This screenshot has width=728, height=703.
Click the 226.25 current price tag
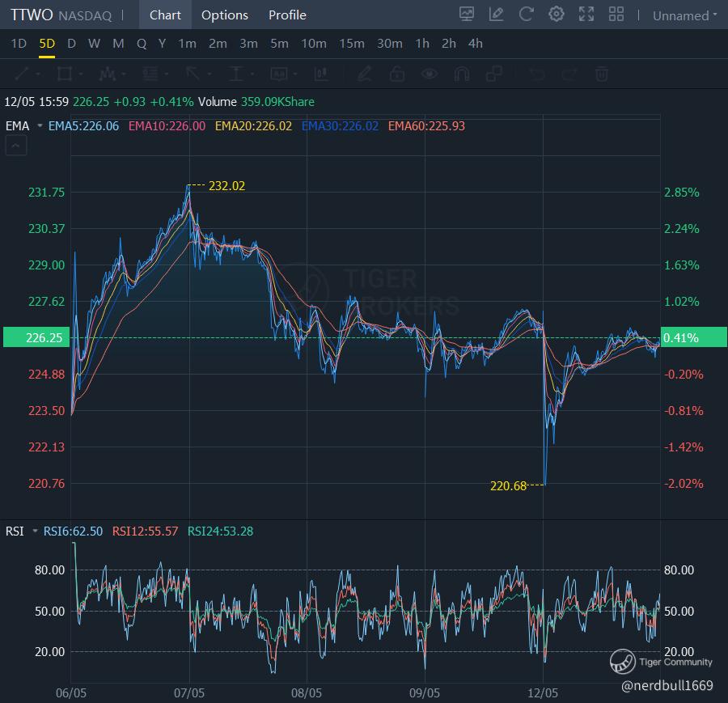tap(36, 337)
